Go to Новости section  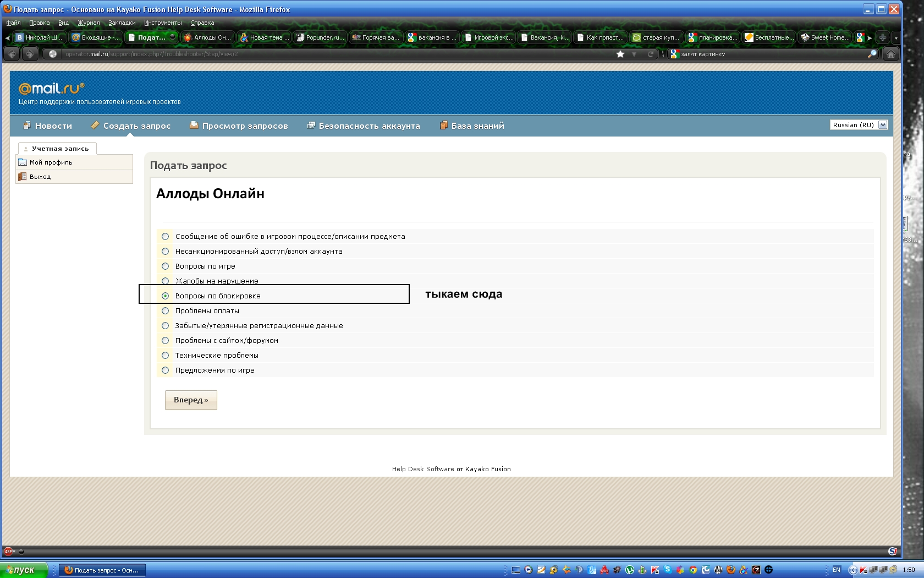(47, 126)
